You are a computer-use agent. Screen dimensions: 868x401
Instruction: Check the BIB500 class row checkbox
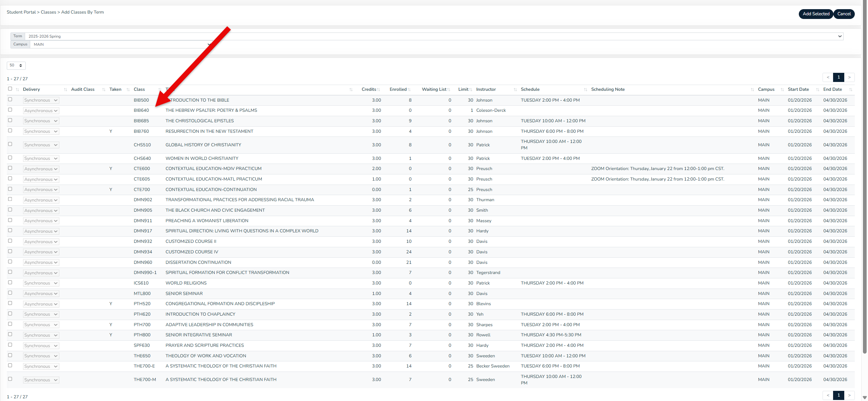[x=10, y=100]
